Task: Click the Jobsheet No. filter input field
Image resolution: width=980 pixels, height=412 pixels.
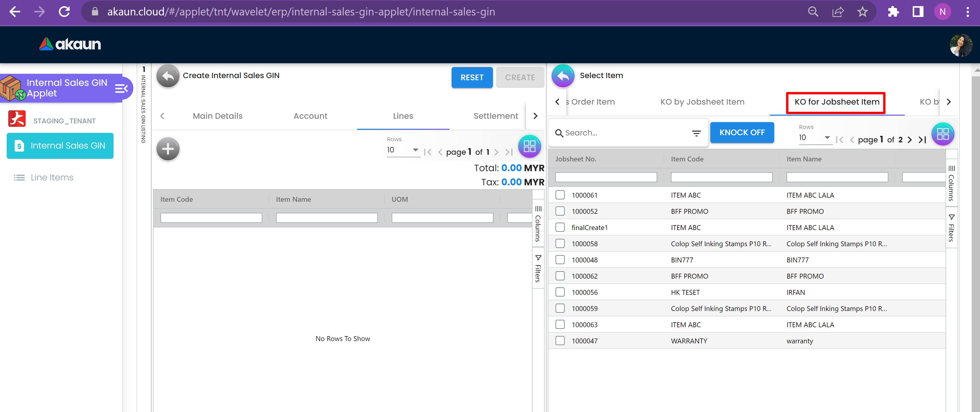Action: pyautogui.click(x=606, y=177)
